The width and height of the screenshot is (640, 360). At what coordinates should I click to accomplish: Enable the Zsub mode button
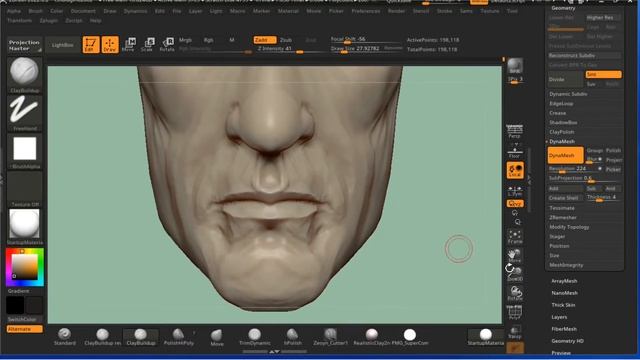(286, 40)
